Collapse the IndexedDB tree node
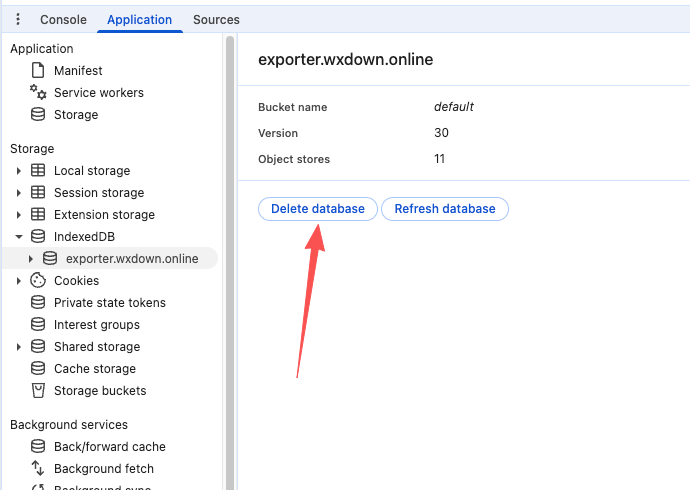690x490 pixels. pyautogui.click(x=19, y=237)
